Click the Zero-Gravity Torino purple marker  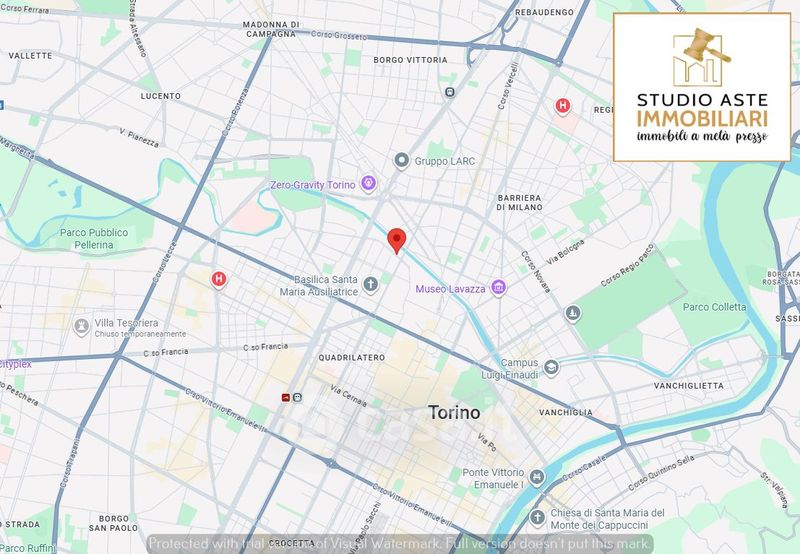coord(369,184)
